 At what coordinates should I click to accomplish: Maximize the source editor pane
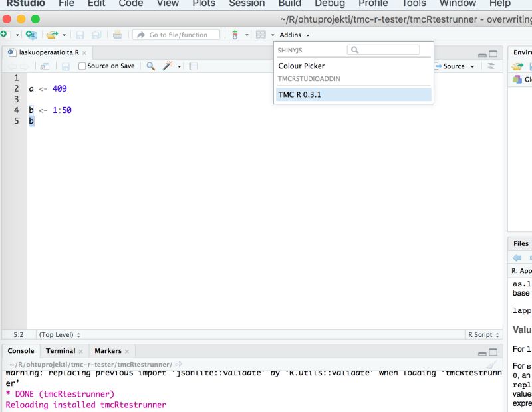(x=493, y=54)
